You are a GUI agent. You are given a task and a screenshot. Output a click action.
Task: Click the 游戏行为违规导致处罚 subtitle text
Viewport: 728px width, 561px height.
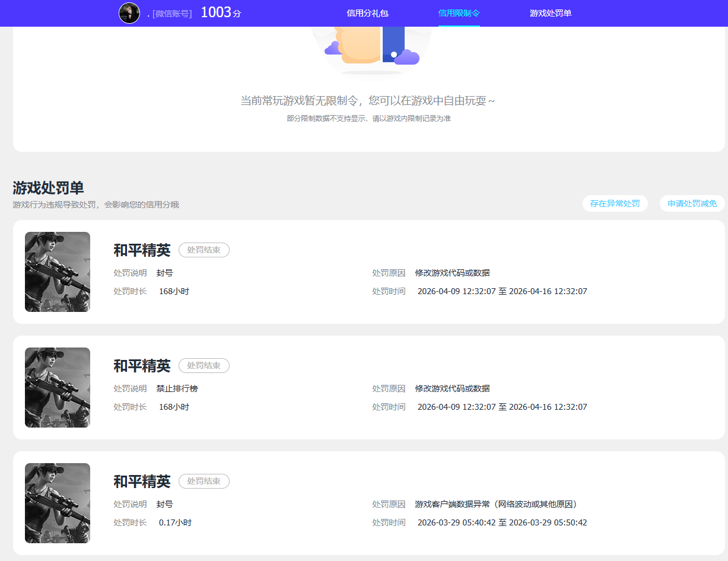96,205
